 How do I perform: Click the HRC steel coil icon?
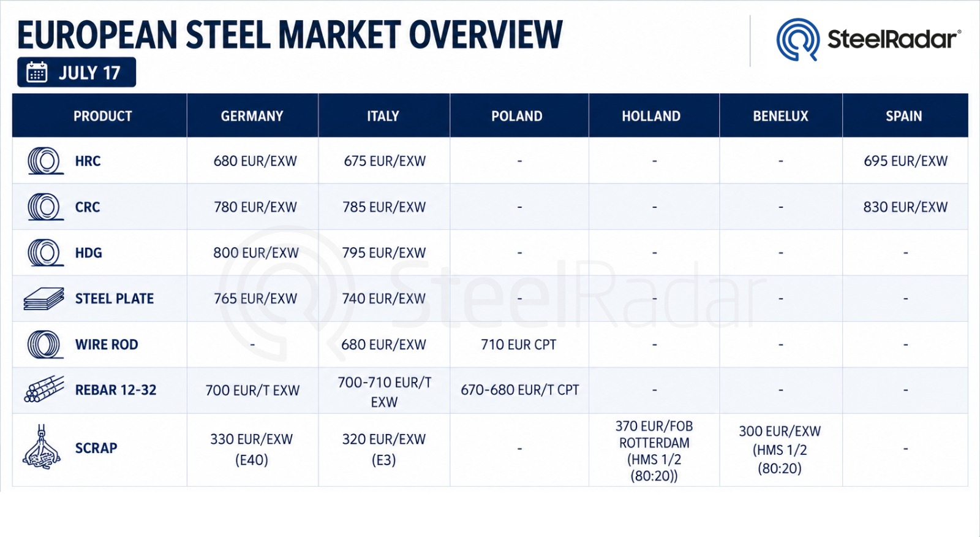coord(45,161)
